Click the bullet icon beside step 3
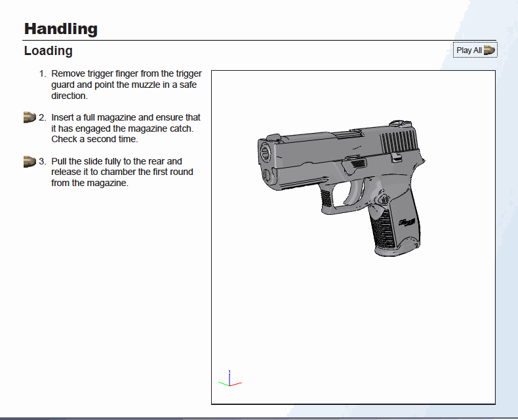This screenshot has height=420, width=518. coord(29,161)
